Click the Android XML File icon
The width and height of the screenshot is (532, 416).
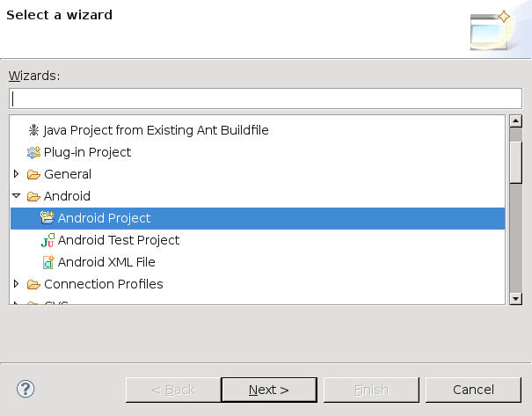[x=48, y=262]
